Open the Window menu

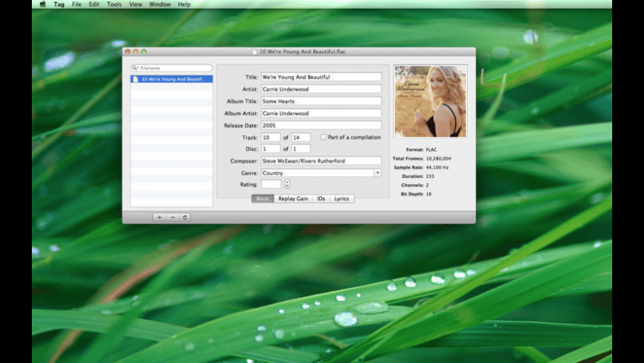point(160,4)
